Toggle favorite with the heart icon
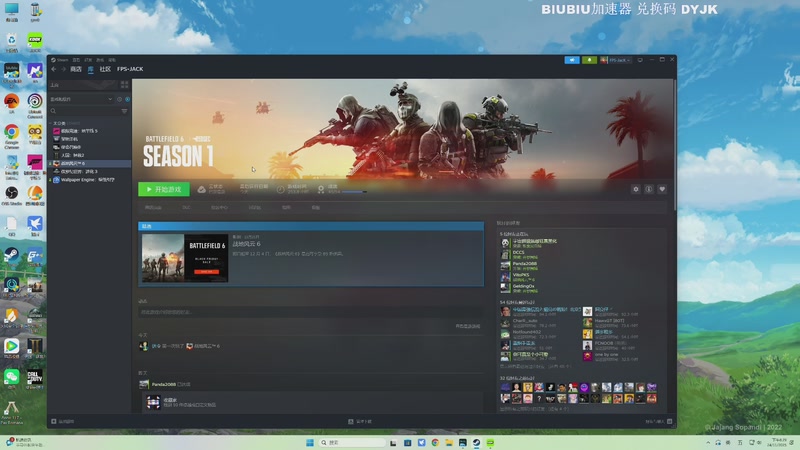 [662, 189]
